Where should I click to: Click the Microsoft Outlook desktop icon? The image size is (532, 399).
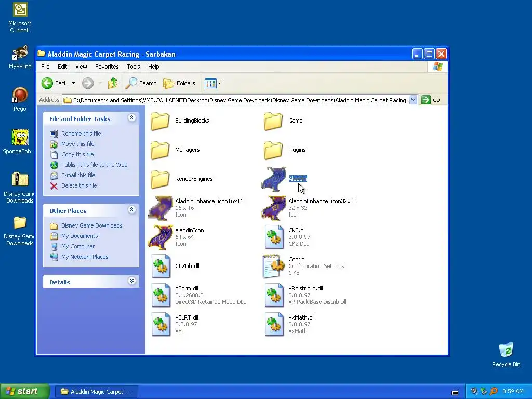point(20,9)
